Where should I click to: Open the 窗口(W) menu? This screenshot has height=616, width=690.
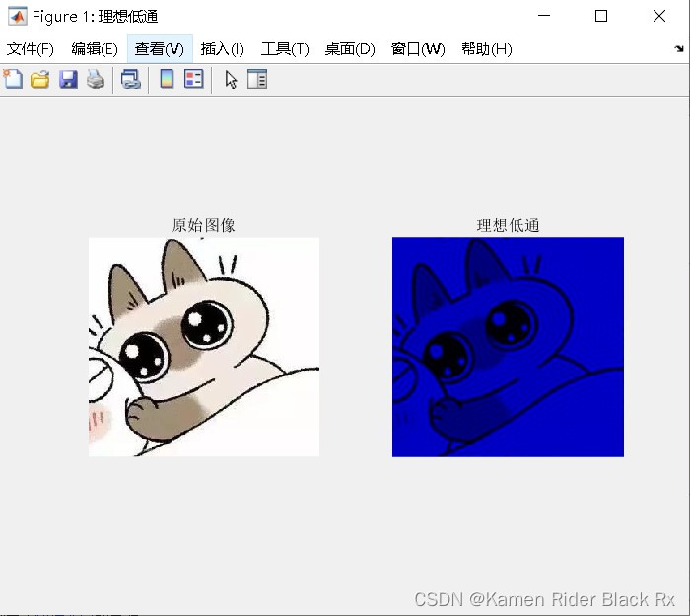click(x=418, y=49)
